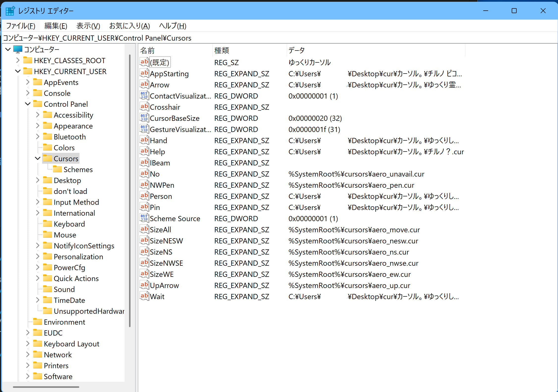Open the ヘルプ(H) menu
This screenshot has height=392, width=558.
[x=173, y=26]
